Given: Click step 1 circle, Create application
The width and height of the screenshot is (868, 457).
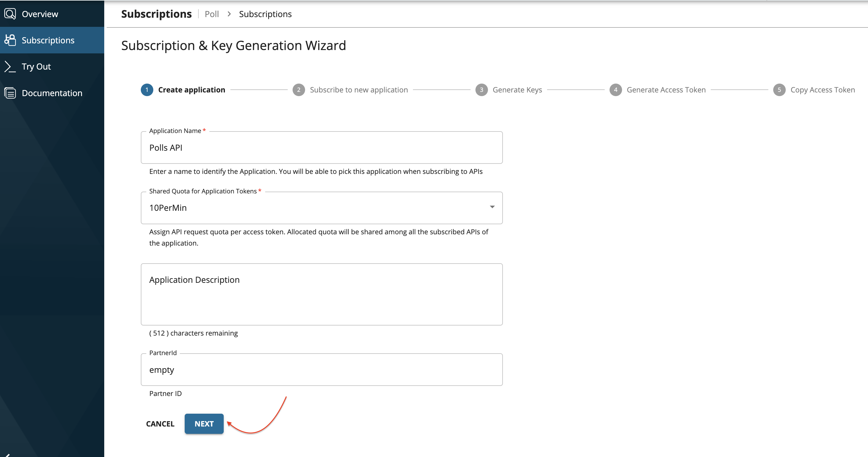Looking at the screenshot, I should tap(147, 90).
